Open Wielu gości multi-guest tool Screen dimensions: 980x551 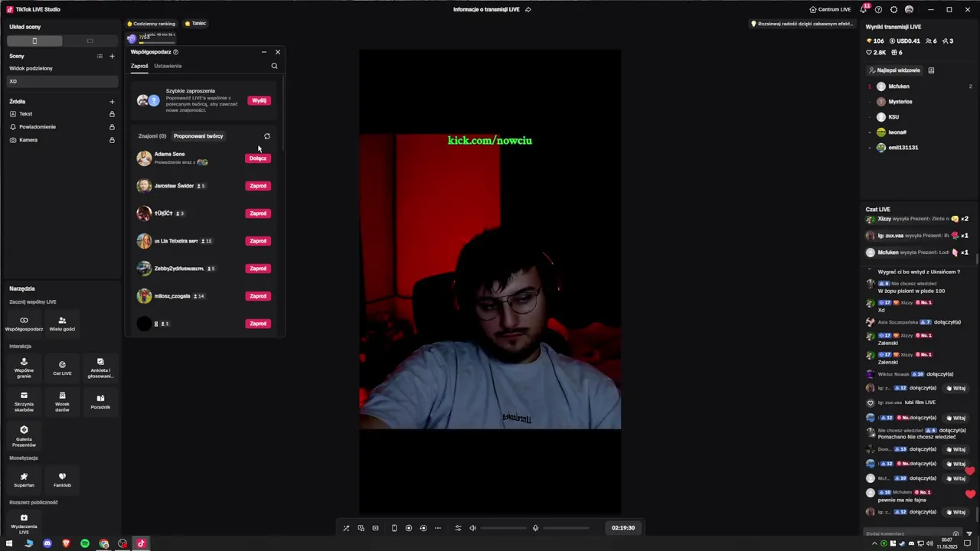point(62,324)
